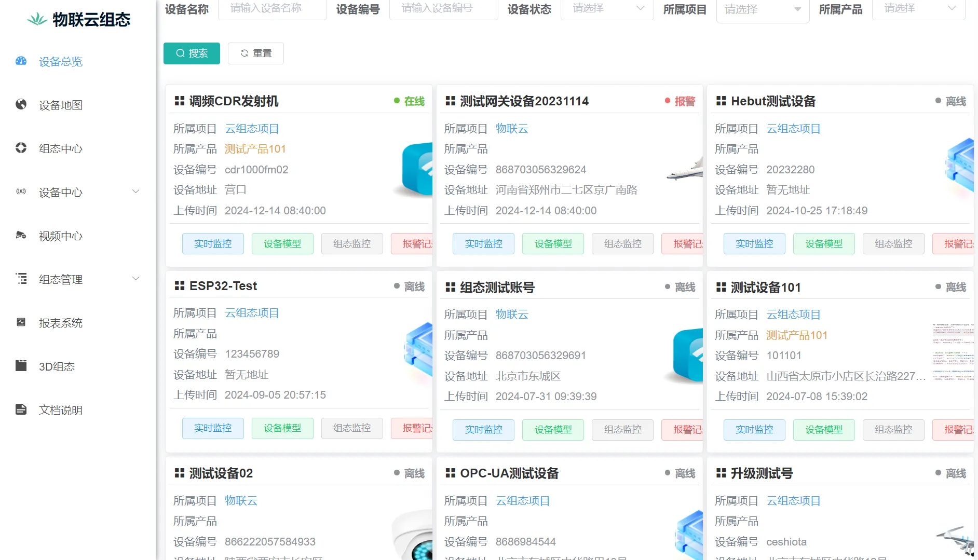Open 报警记录 for 调频CDR发射机
This screenshot has width=978, height=560.
click(x=412, y=243)
